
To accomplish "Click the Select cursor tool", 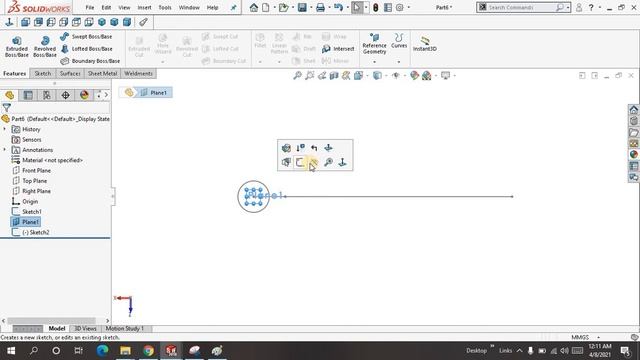I will [x=357, y=7].
